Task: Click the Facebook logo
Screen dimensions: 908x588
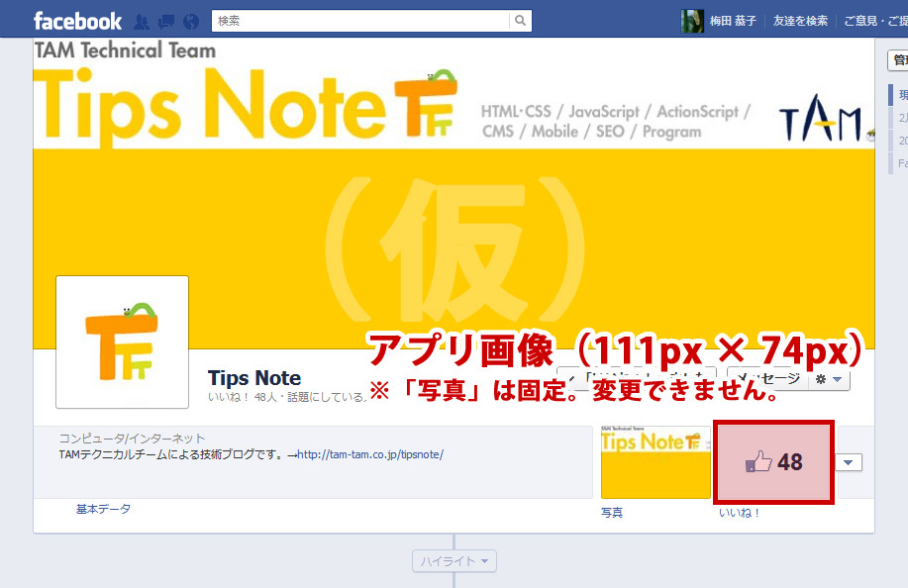Action: pyautogui.click(x=77, y=22)
